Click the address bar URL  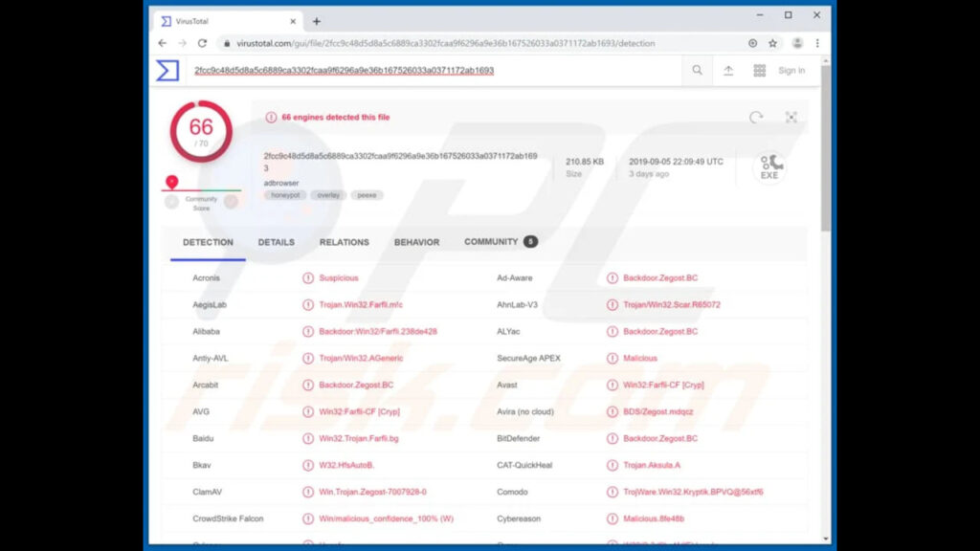point(446,43)
